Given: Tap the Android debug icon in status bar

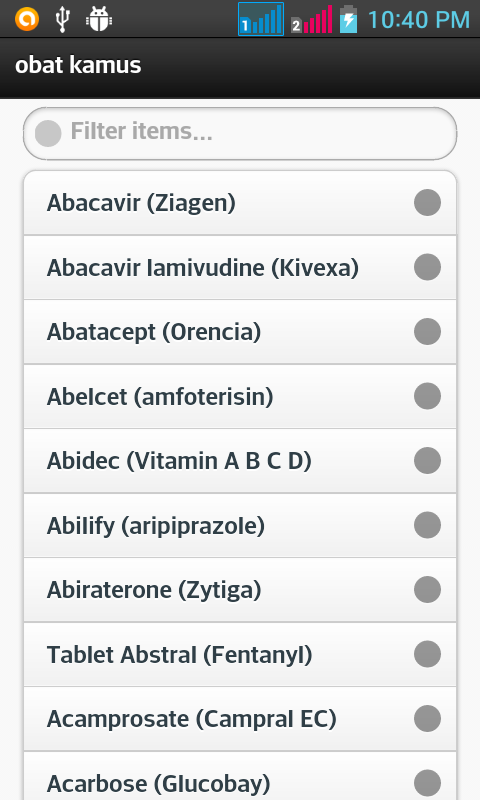Looking at the screenshot, I should click(x=99, y=19).
